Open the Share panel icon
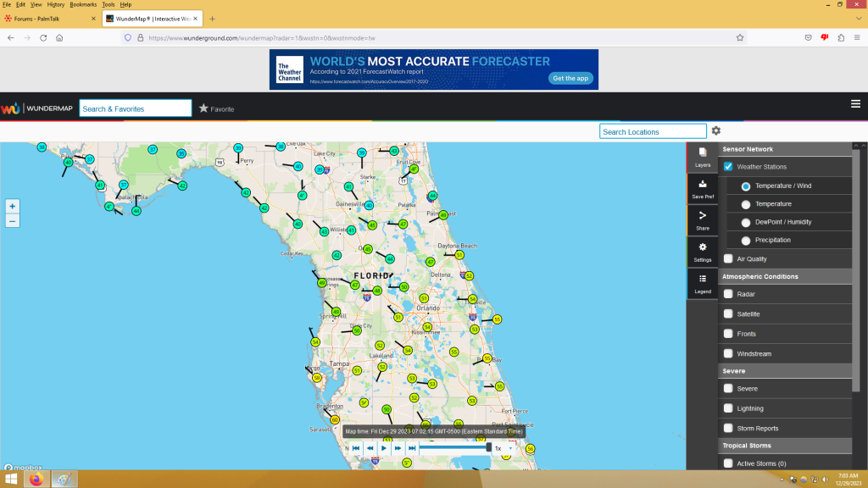Image resolution: width=868 pixels, height=488 pixels. pos(703,221)
